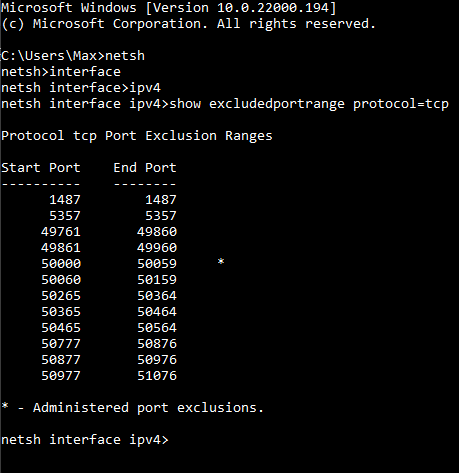Click end port value 50364
This screenshot has height=473, width=459.
pyautogui.click(x=157, y=296)
